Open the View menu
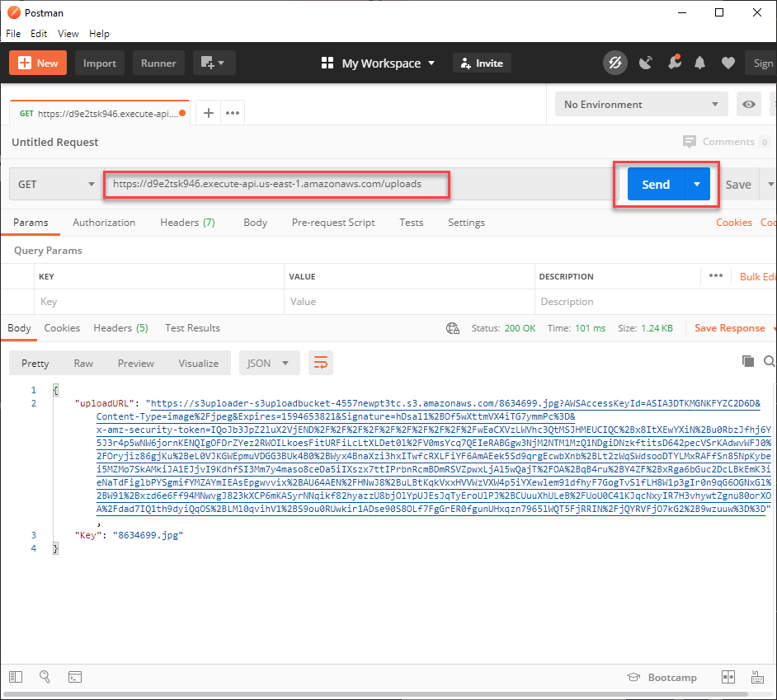 [68, 34]
